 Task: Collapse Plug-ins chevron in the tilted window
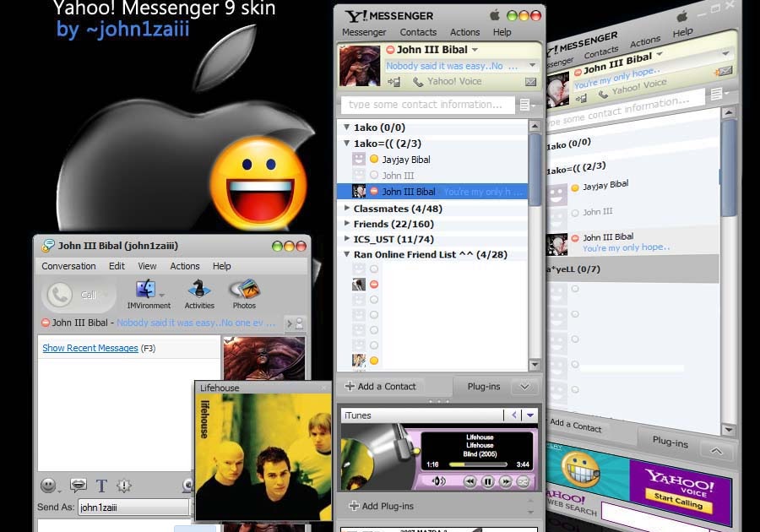click(716, 451)
